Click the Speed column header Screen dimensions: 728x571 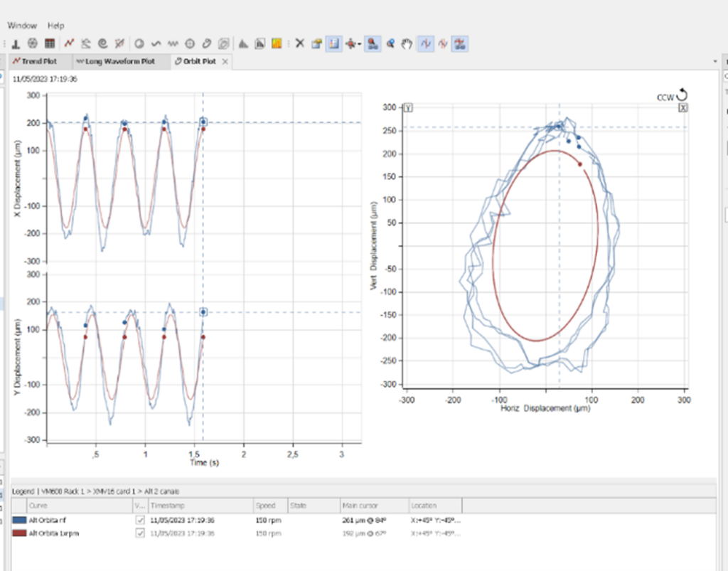click(270, 506)
